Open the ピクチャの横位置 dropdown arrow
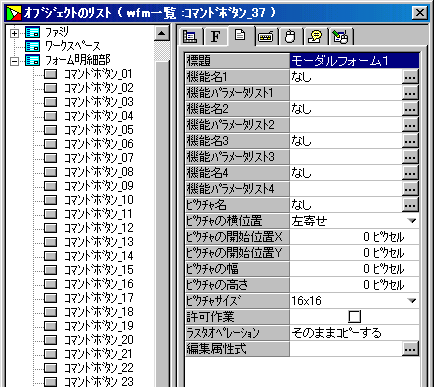435x387 pixels. (412, 221)
